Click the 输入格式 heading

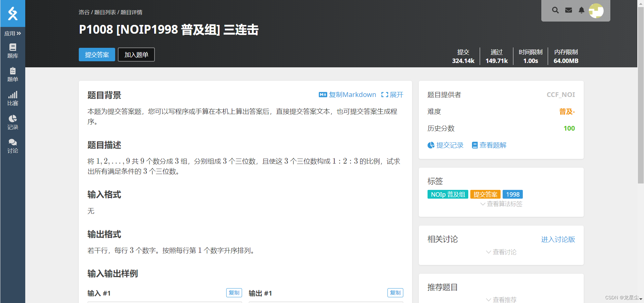coord(104,195)
